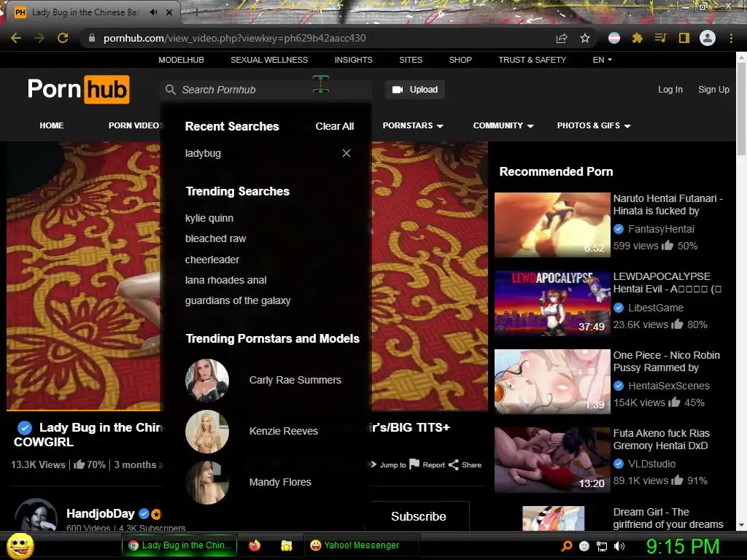Click the Upload button
This screenshot has width=747, height=560.
(x=415, y=90)
